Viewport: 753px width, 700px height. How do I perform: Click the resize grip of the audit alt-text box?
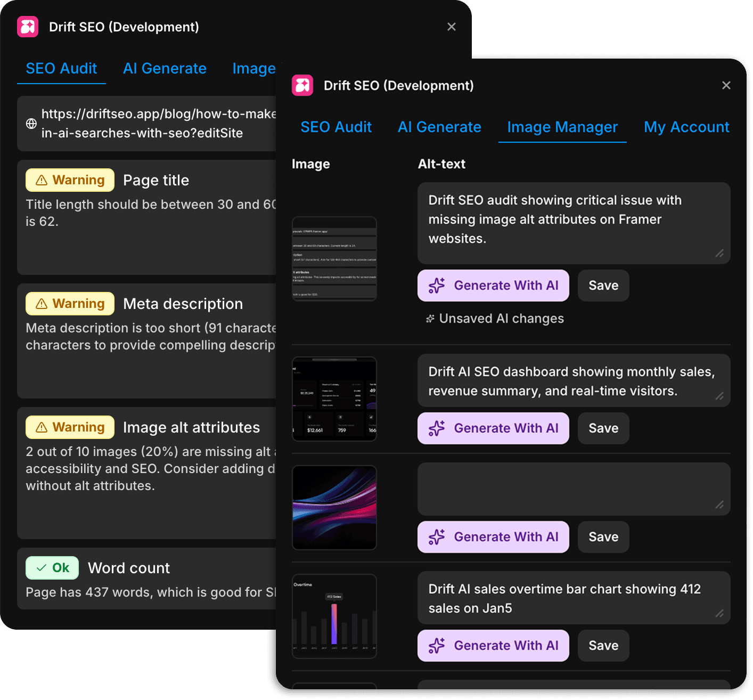(x=719, y=254)
